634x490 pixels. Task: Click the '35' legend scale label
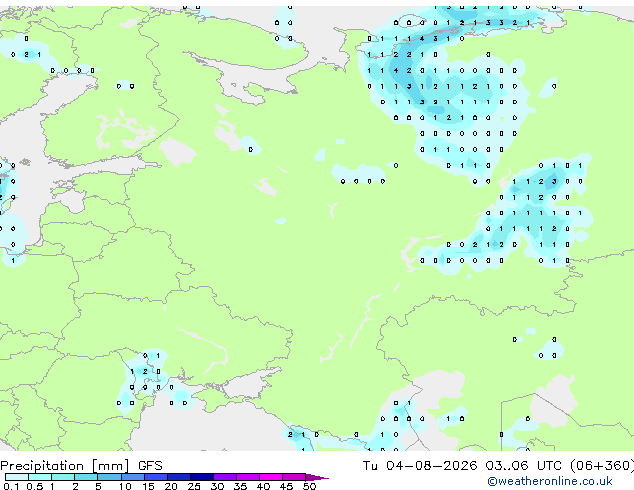click(x=240, y=486)
